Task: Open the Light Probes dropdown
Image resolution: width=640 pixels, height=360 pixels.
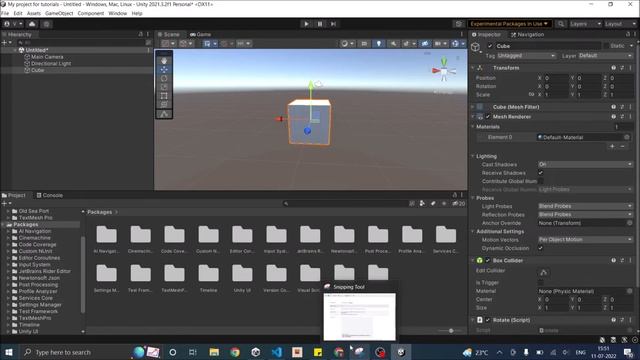Action: click(585, 206)
